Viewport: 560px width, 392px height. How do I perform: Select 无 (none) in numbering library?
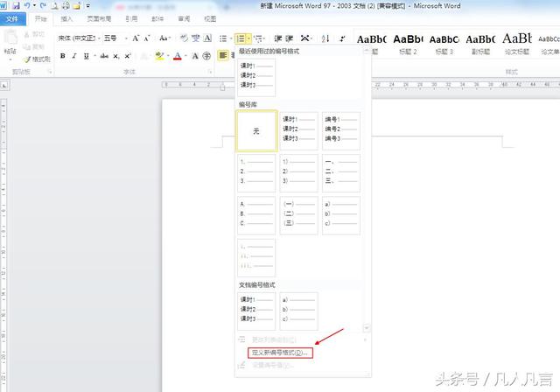click(256, 131)
